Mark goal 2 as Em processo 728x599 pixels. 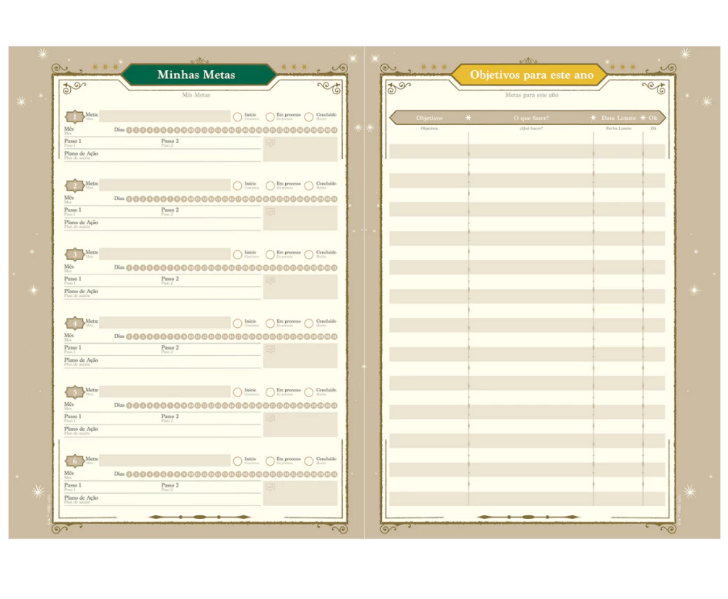pyautogui.click(x=270, y=185)
